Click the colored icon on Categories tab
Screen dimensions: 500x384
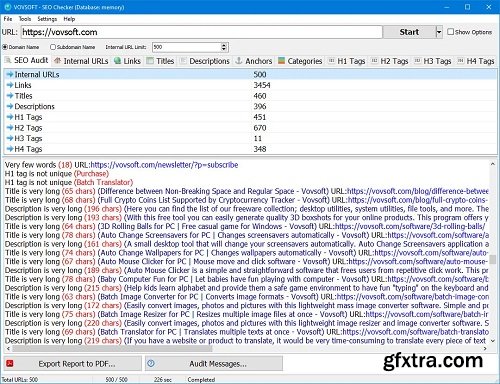282,61
